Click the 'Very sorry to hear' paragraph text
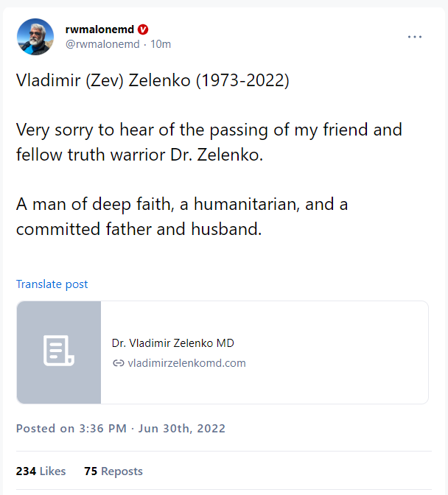 point(209,142)
